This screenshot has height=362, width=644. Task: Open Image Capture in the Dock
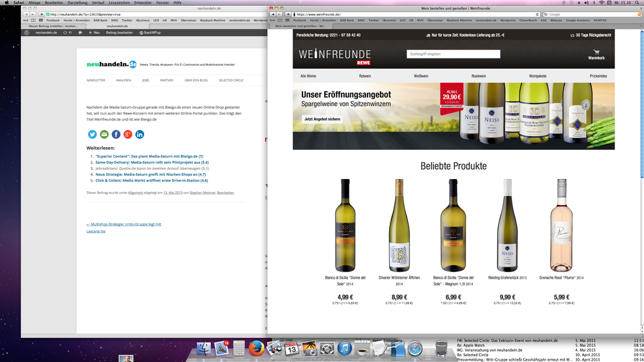coord(309,348)
